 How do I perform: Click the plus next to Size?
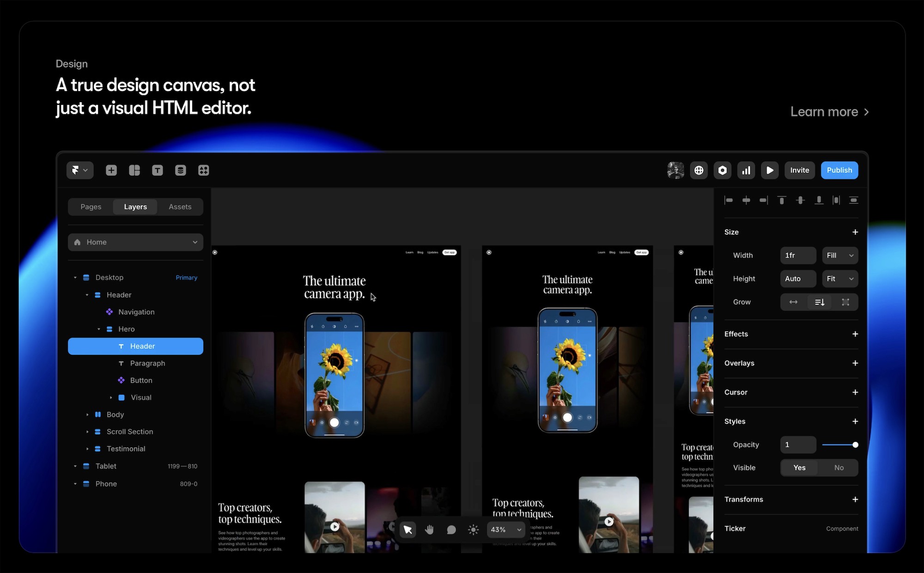pos(855,232)
